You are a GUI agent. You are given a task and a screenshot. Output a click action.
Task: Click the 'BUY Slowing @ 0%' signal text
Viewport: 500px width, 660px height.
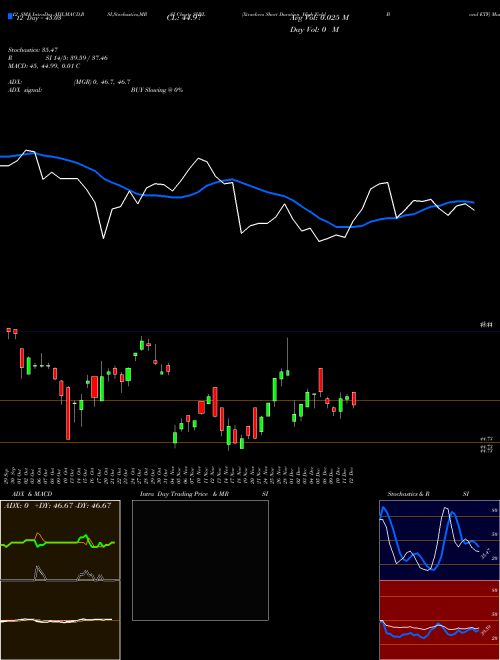pos(157,90)
